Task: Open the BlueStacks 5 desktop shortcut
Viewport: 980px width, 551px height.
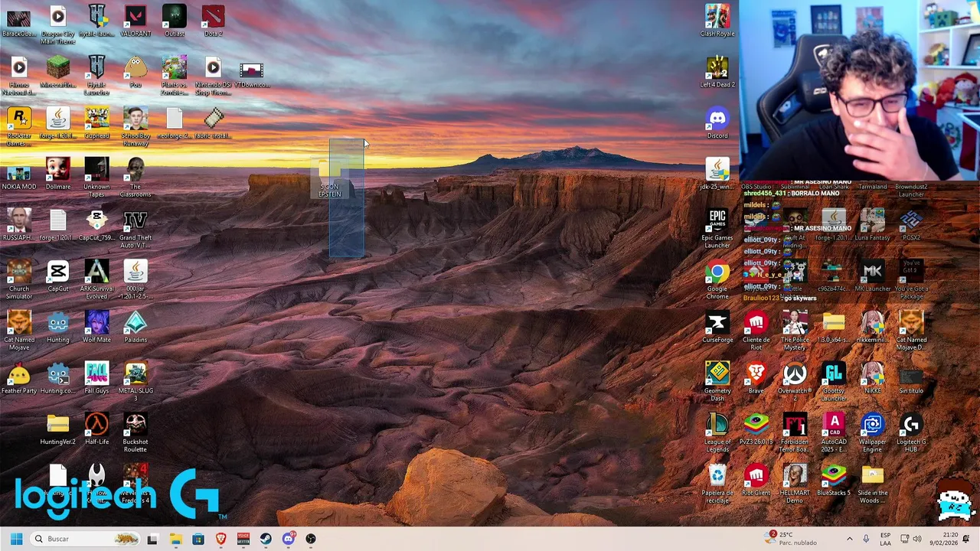Action: 834,481
